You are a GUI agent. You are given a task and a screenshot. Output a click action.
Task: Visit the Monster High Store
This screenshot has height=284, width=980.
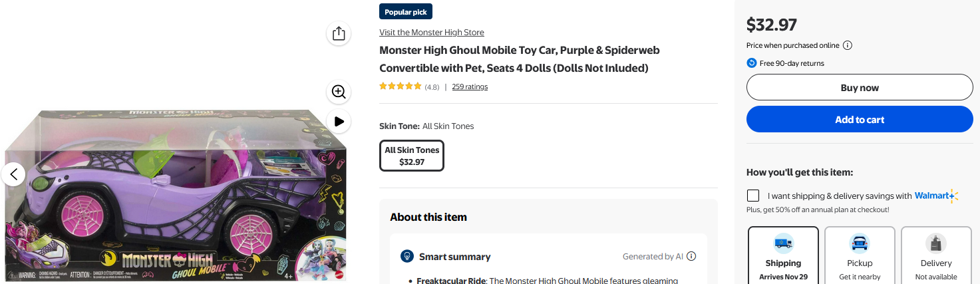point(432,33)
